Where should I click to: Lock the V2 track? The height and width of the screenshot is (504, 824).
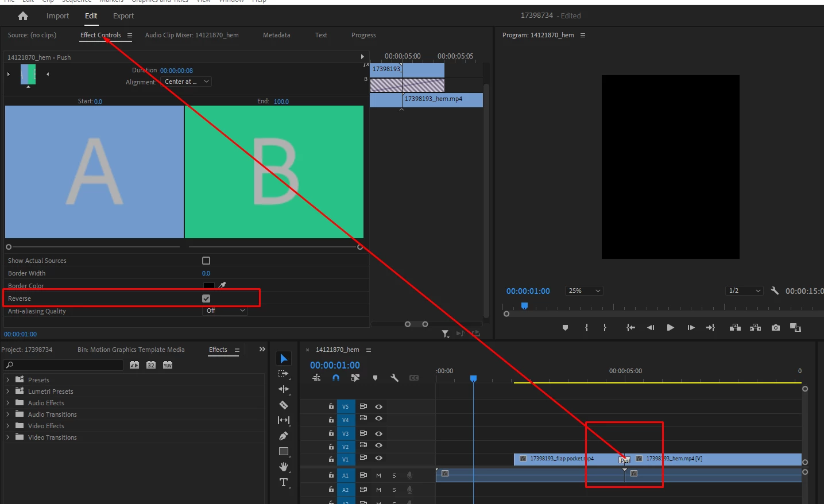(x=331, y=446)
